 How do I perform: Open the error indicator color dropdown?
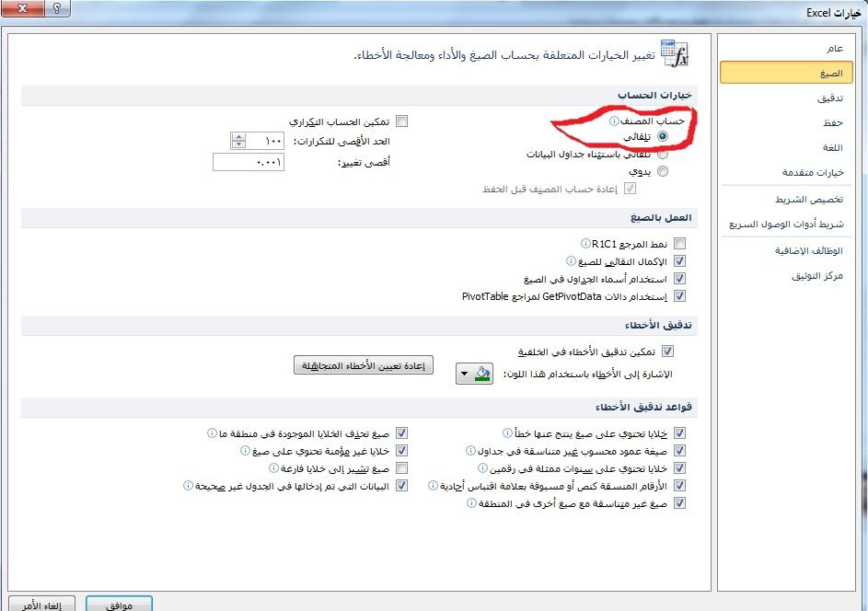pos(474,374)
